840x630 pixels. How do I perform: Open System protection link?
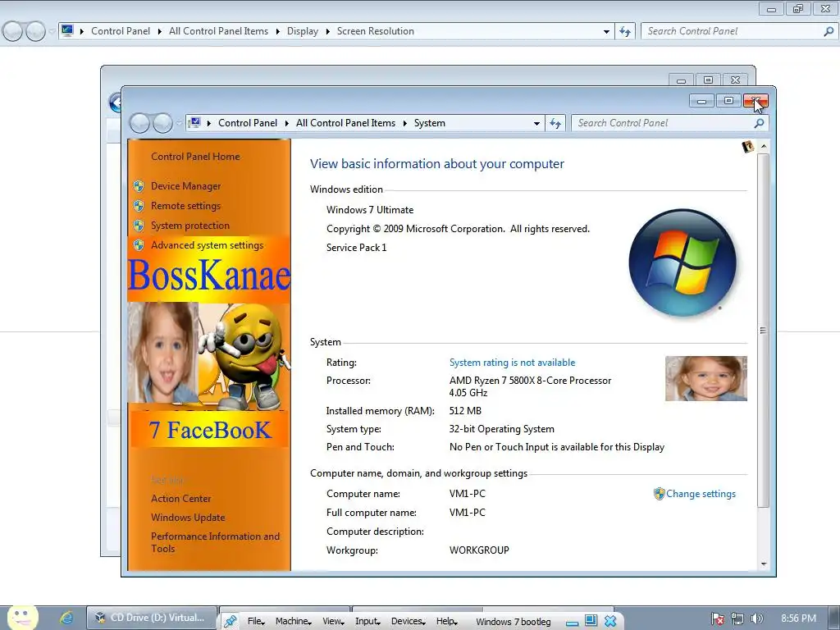189,226
